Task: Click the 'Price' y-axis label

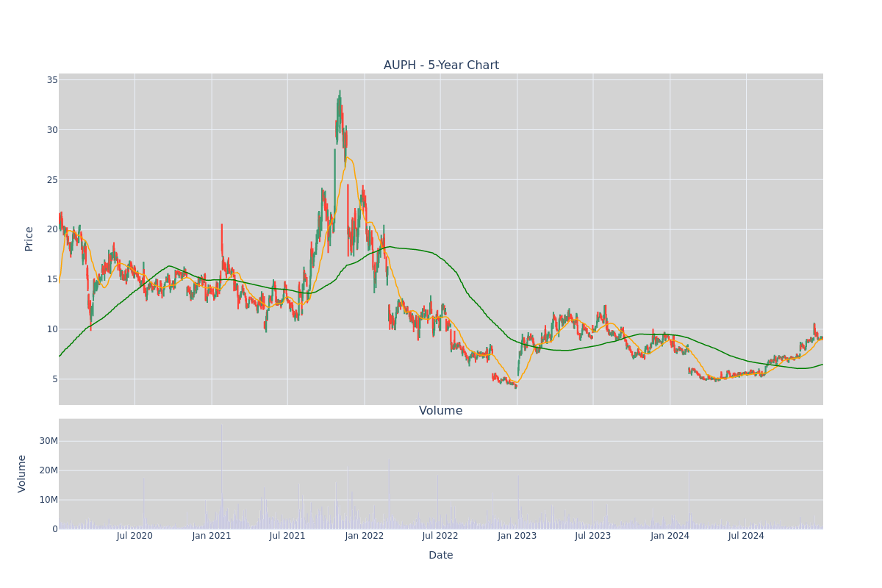Action: [29, 239]
